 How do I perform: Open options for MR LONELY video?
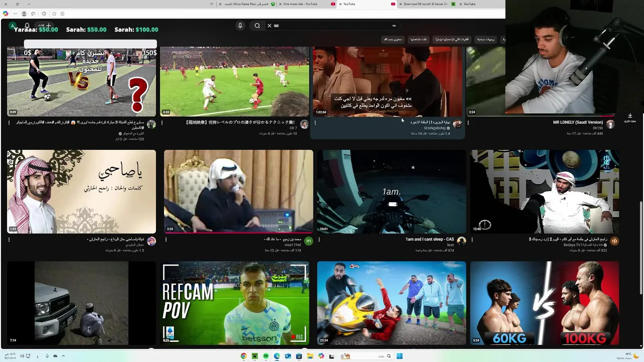[x=468, y=123]
